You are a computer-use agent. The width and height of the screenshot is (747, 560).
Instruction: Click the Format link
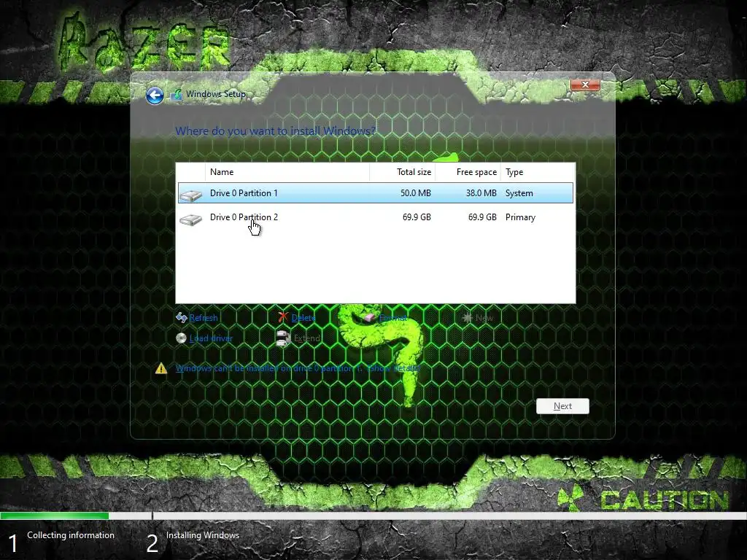(x=393, y=318)
